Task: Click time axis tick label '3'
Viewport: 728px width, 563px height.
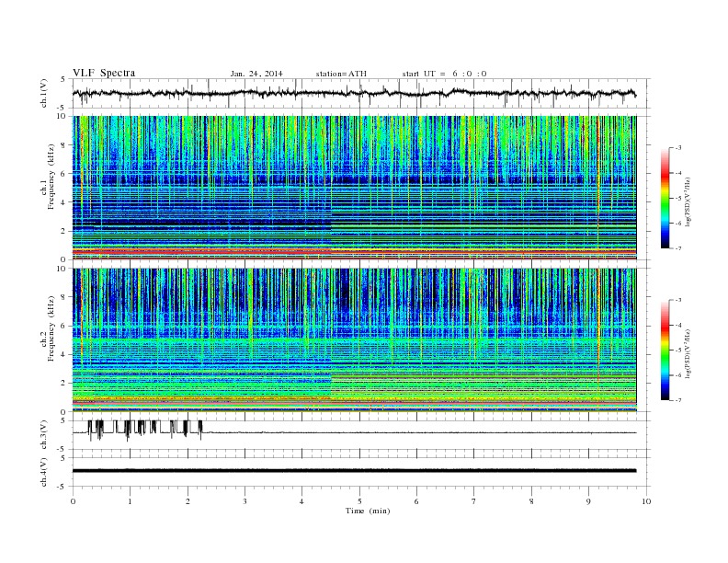Action: 245,501
